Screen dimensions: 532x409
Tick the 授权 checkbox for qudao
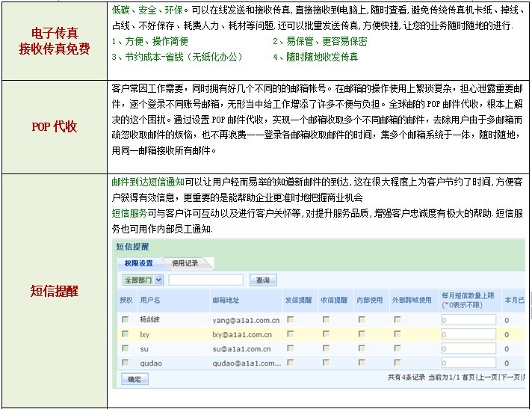click(126, 363)
